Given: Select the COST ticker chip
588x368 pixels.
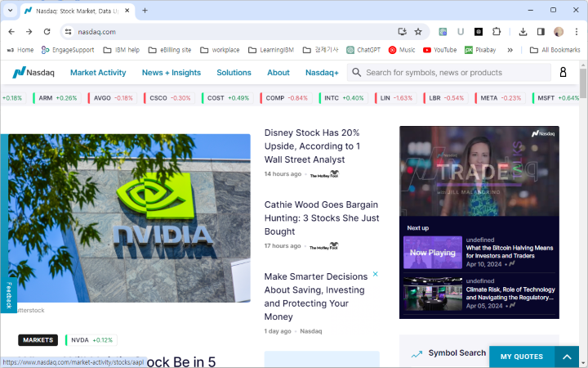Looking at the screenshot, I should click(x=227, y=98).
